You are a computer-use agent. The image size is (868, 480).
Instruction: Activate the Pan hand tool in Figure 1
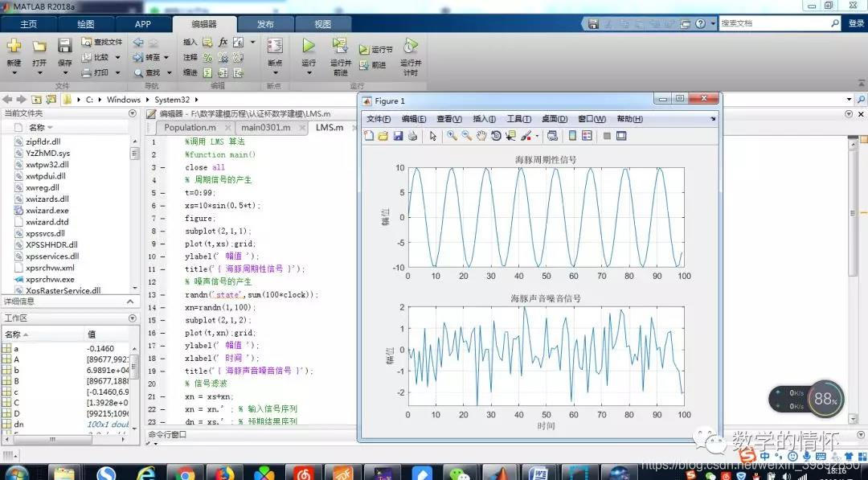tap(481, 136)
